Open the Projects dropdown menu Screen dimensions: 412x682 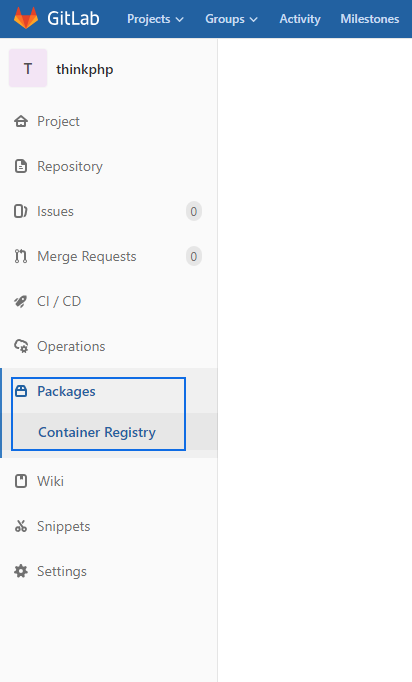point(155,19)
